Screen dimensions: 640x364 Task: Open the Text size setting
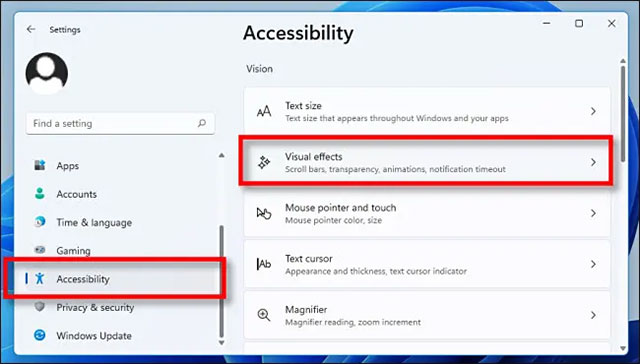tap(427, 111)
